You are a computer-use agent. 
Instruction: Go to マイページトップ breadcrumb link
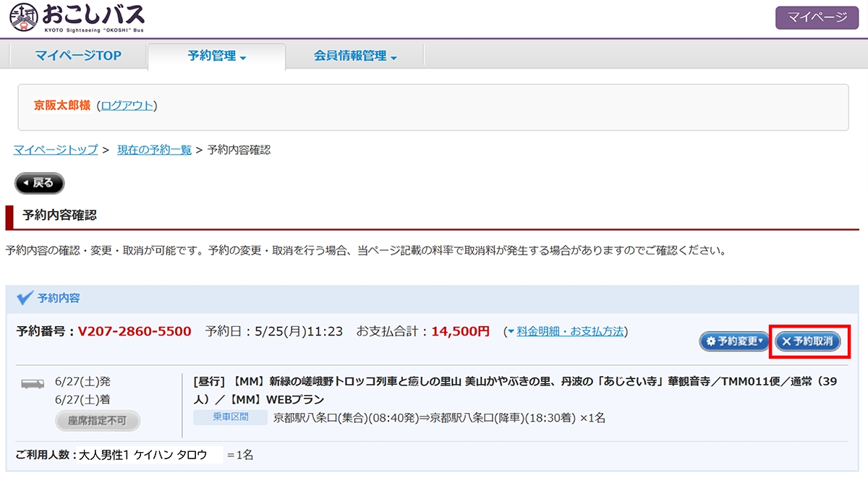[56, 150]
